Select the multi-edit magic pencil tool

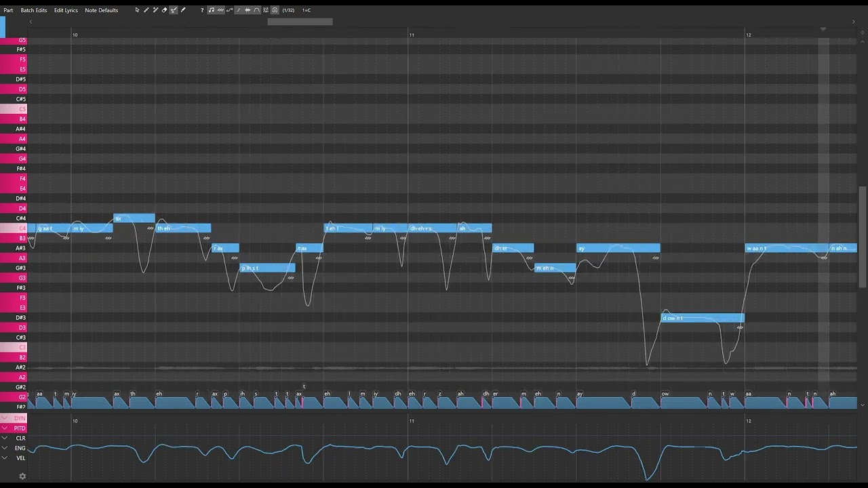(155, 10)
